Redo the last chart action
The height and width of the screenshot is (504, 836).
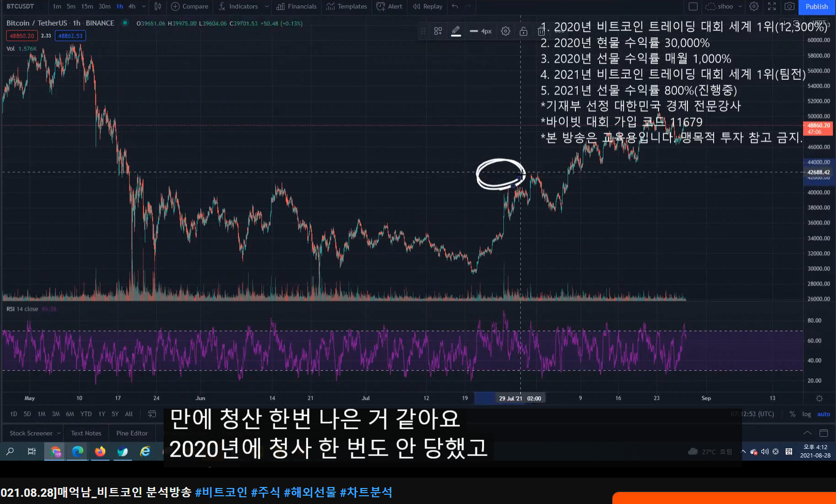tap(468, 7)
